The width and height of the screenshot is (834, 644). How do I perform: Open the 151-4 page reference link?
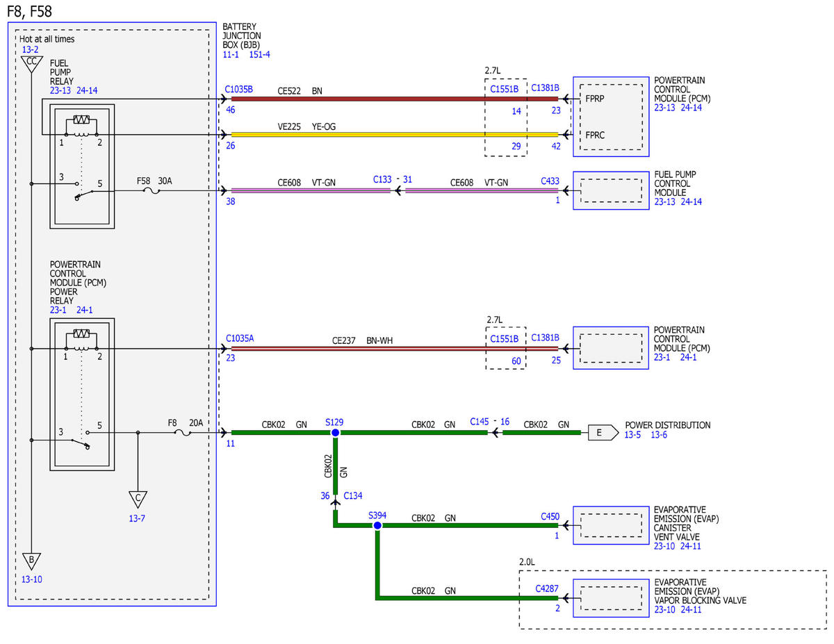[x=260, y=54]
